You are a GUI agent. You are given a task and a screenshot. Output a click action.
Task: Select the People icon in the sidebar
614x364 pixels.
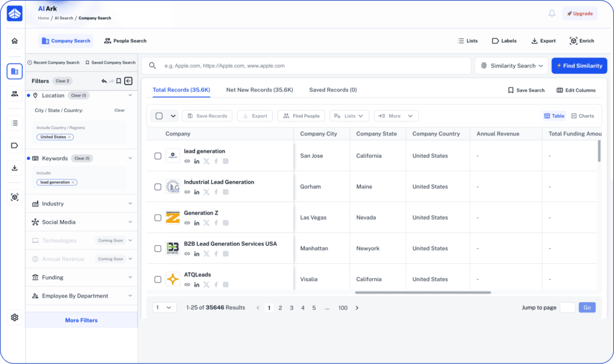[x=13, y=93]
